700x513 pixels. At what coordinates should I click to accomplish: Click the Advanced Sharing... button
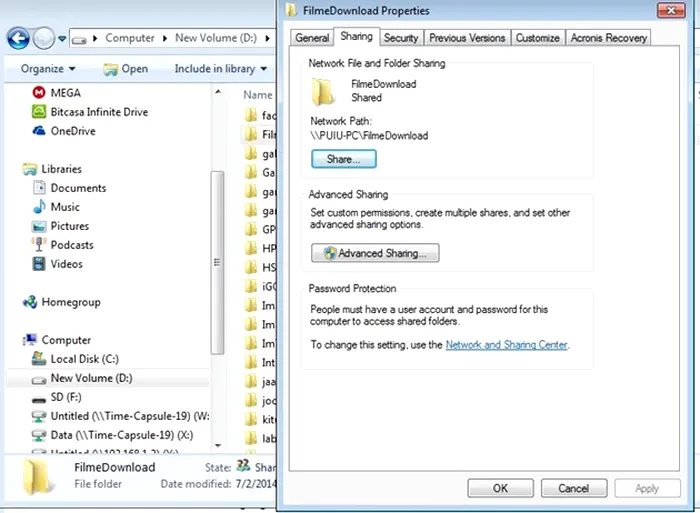click(x=375, y=253)
